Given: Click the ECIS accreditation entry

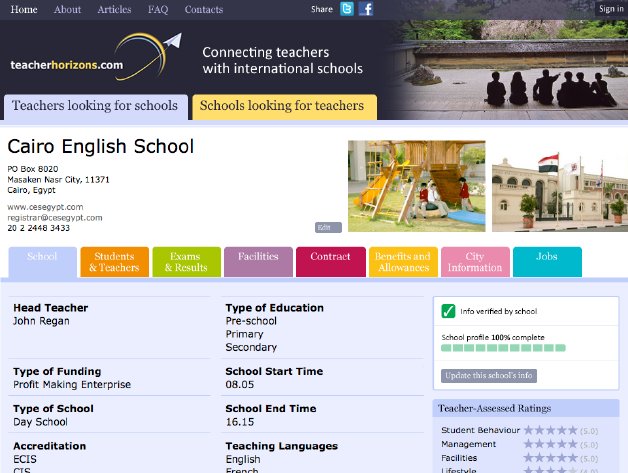Looking at the screenshot, I should pyautogui.click(x=25, y=459).
